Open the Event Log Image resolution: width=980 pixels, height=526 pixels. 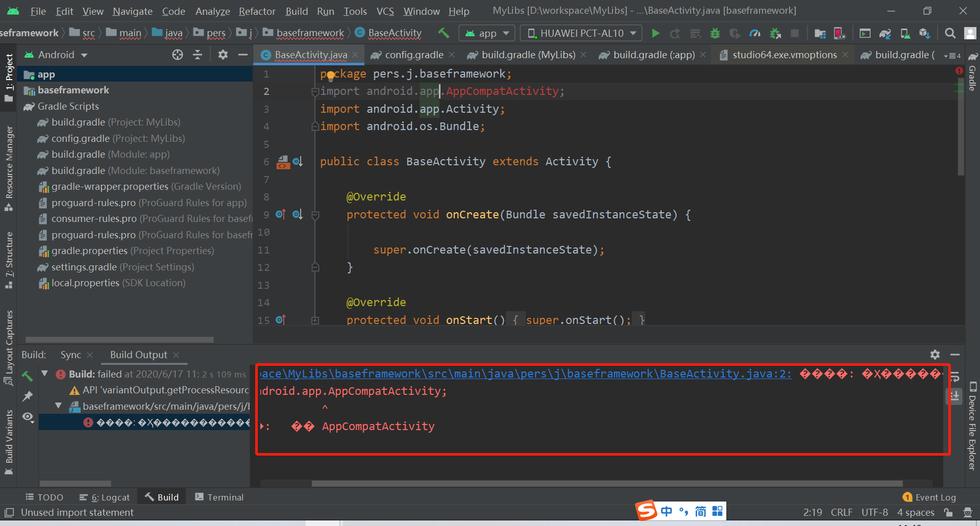936,496
